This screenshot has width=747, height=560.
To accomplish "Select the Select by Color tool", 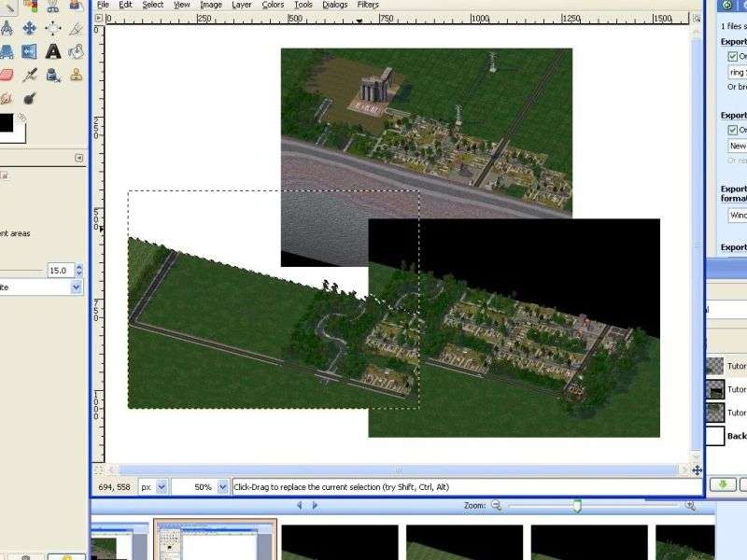I will tap(31, 6).
